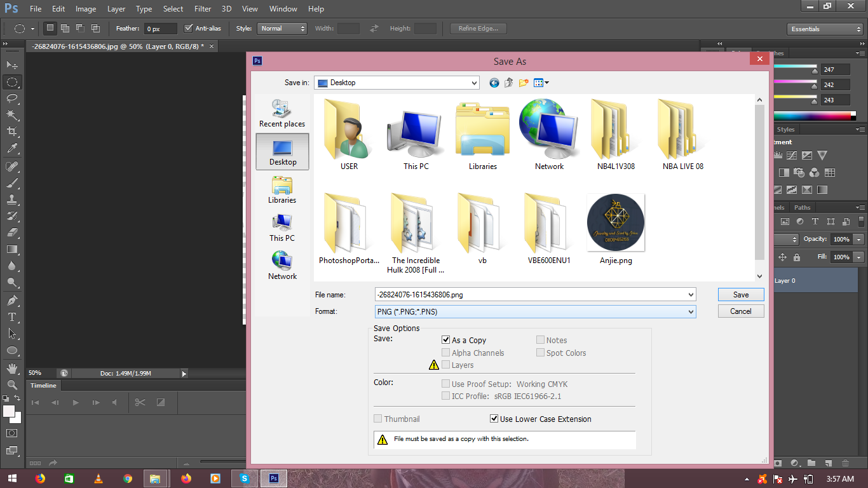Open the Filter menu

coord(203,9)
